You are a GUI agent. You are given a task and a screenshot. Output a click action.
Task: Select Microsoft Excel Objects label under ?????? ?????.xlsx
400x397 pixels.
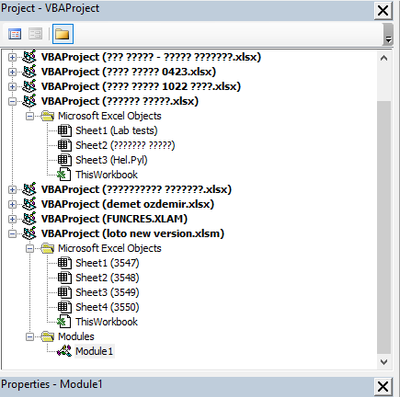tap(110, 116)
